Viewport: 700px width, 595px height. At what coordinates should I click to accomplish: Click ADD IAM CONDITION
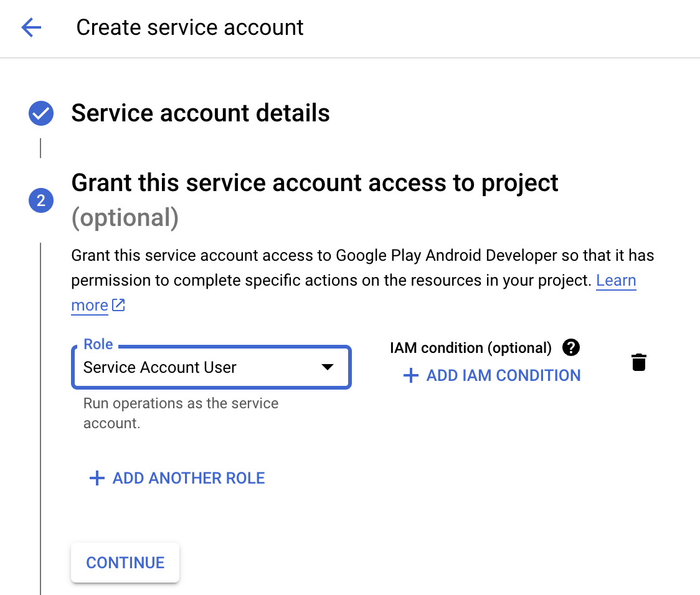click(x=492, y=375)
